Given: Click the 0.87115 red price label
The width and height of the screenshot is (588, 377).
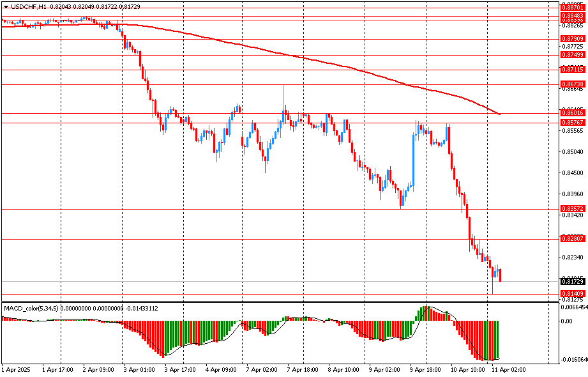Looking at the screenshot, I should [572, 69].
